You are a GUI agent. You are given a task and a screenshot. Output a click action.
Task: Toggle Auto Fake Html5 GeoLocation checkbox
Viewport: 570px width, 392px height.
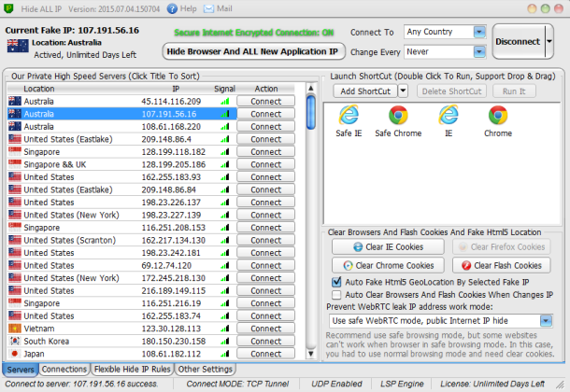coord(336,281)
